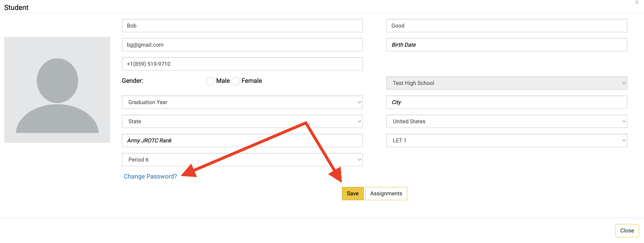Expand the State dropdown
Image resolution: width=644 pixels, height=243 pixels.
(242, 121)
